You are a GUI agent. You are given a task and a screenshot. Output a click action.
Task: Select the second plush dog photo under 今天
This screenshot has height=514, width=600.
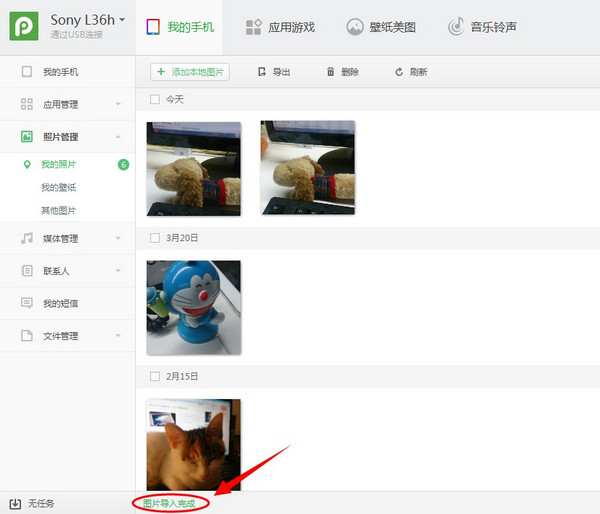[308, 168]
